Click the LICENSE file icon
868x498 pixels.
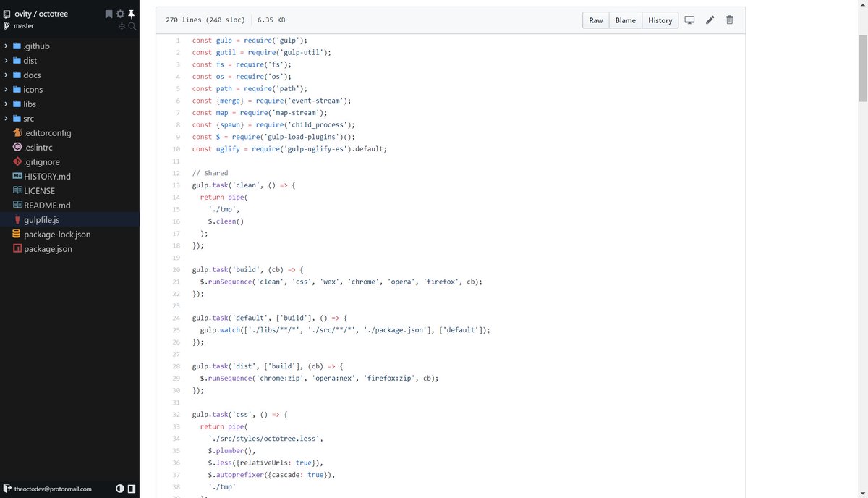click(x=17, y=191)
